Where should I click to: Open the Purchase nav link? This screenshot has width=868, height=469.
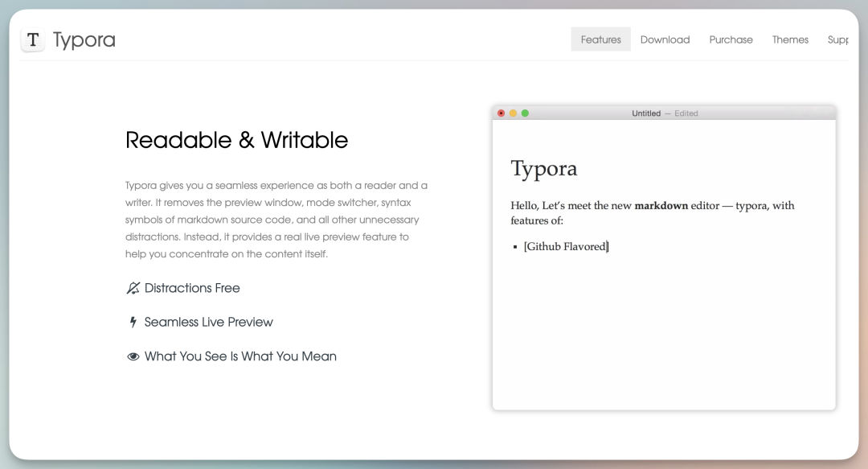(x=731, y=39)
